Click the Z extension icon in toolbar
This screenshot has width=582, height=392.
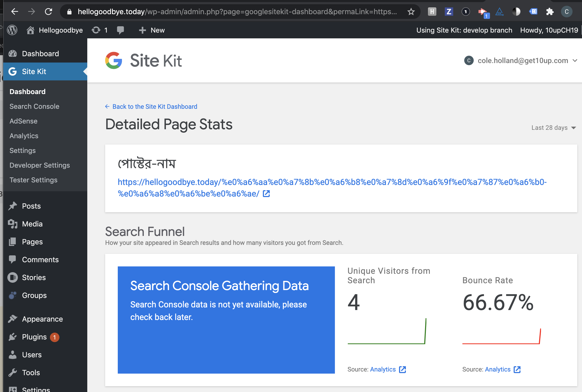click(x=449, y=12)
